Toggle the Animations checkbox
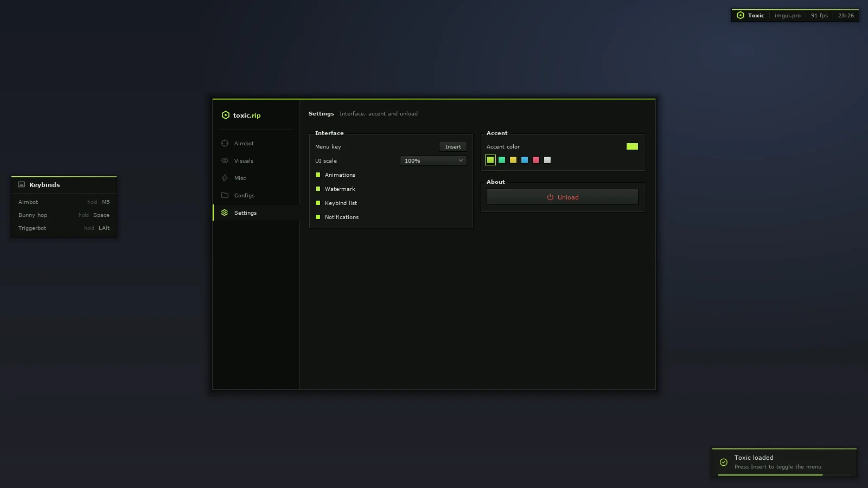The width and height of the screenshot is (868, 488). [x=318, y=175]
